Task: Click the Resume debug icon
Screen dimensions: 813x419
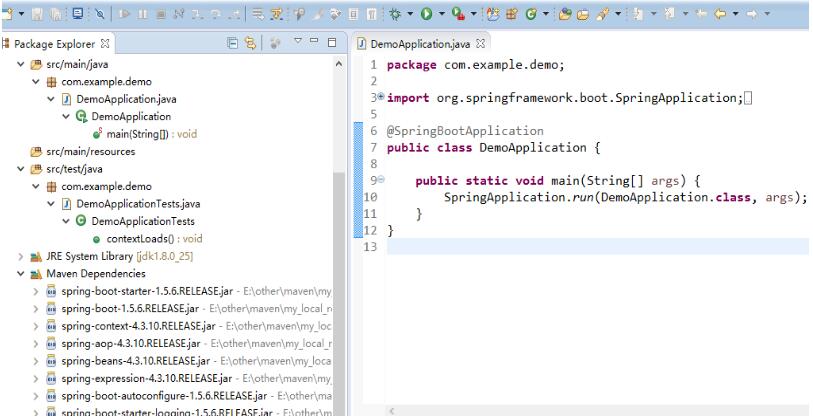Action: 124,14
